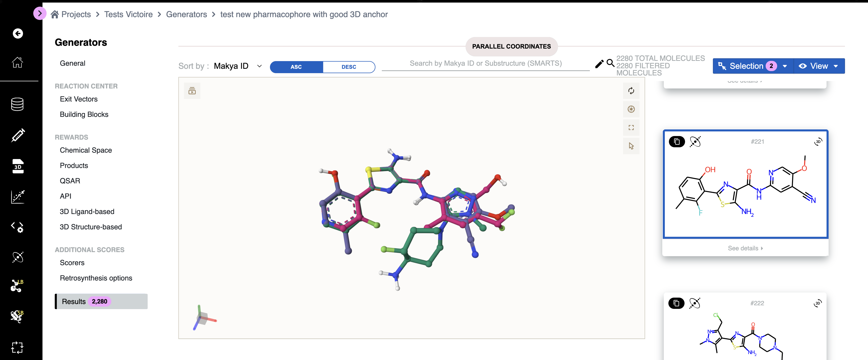Viewport: 868px width, 360px height.
Task: Select the database icon in the left sidebar
Action: (x=17, y=105)
